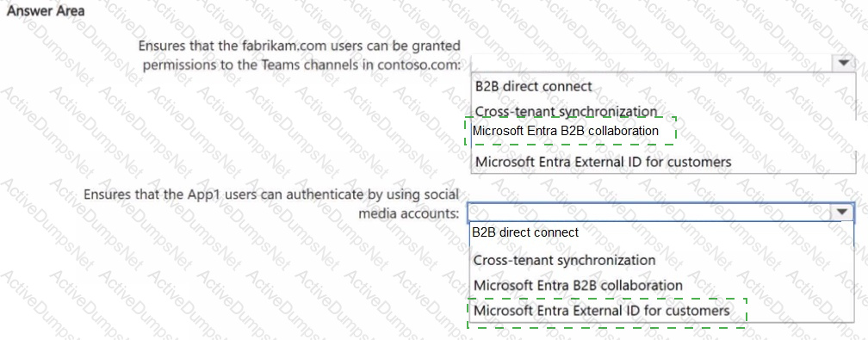Click the fabrikam.com users statement text
Screen dimensions: 868x340
(299, 55)
